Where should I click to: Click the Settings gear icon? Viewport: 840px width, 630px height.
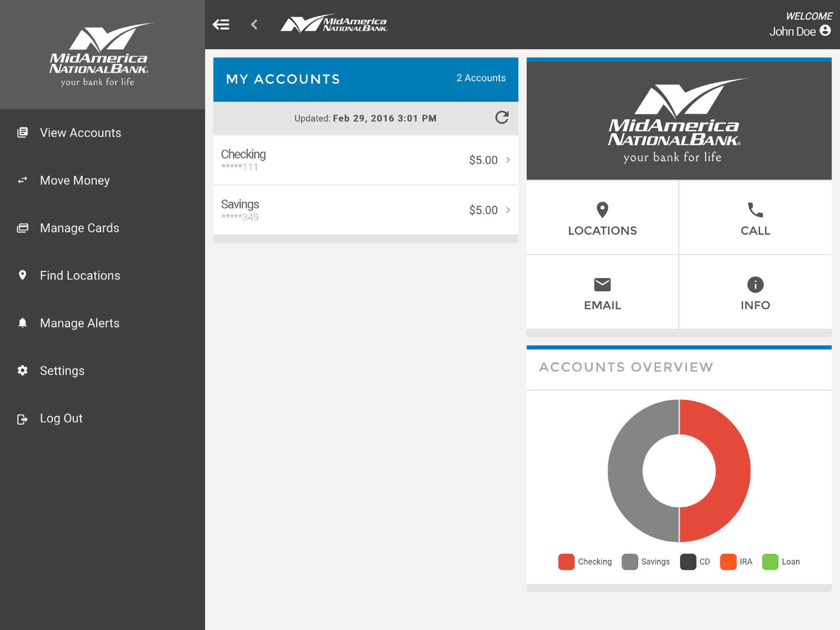tap(22, 370)
